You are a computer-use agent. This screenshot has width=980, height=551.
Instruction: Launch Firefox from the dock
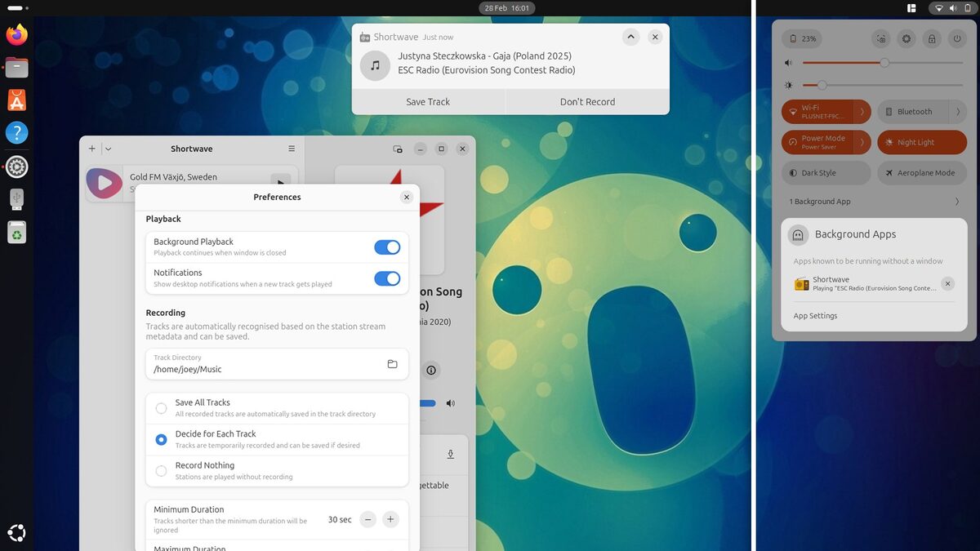(16, 34)
